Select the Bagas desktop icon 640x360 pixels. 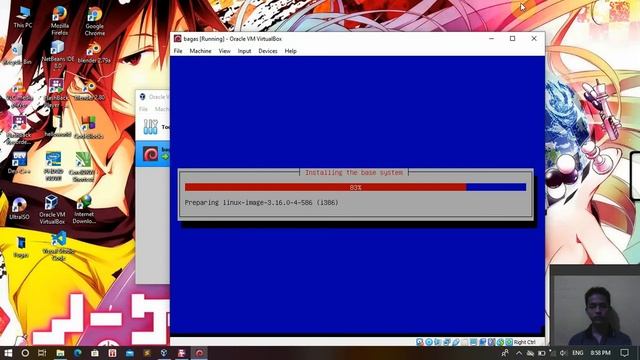(x=21, y=247)
